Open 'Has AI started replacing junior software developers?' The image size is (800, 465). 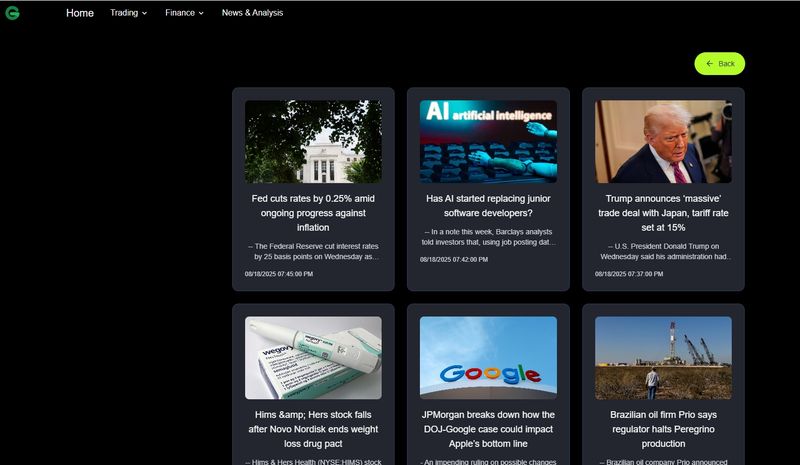tap(488, 206)
